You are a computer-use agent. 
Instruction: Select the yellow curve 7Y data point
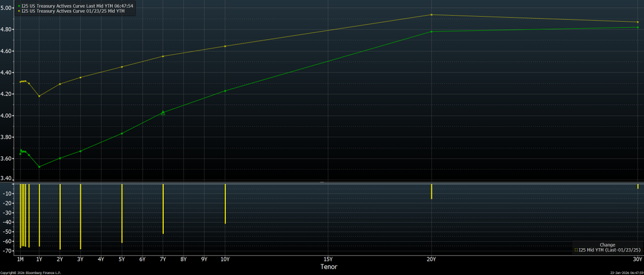(163, 56)
